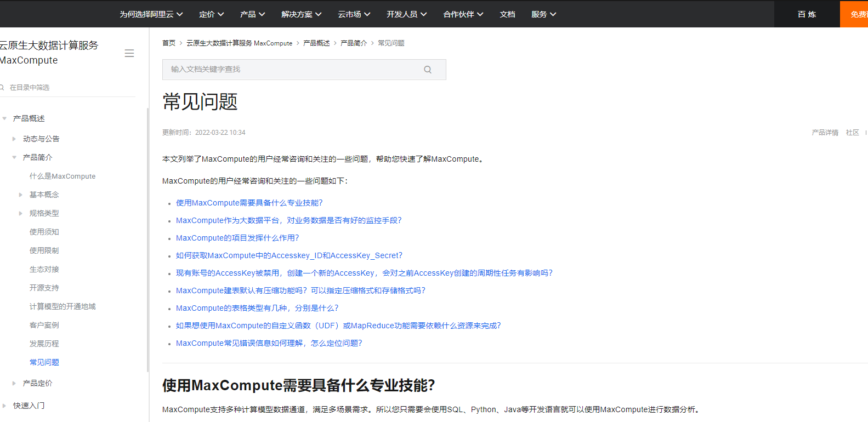Click the sidebar filter search icon
The image size is (868, 422).
point(2,87)
